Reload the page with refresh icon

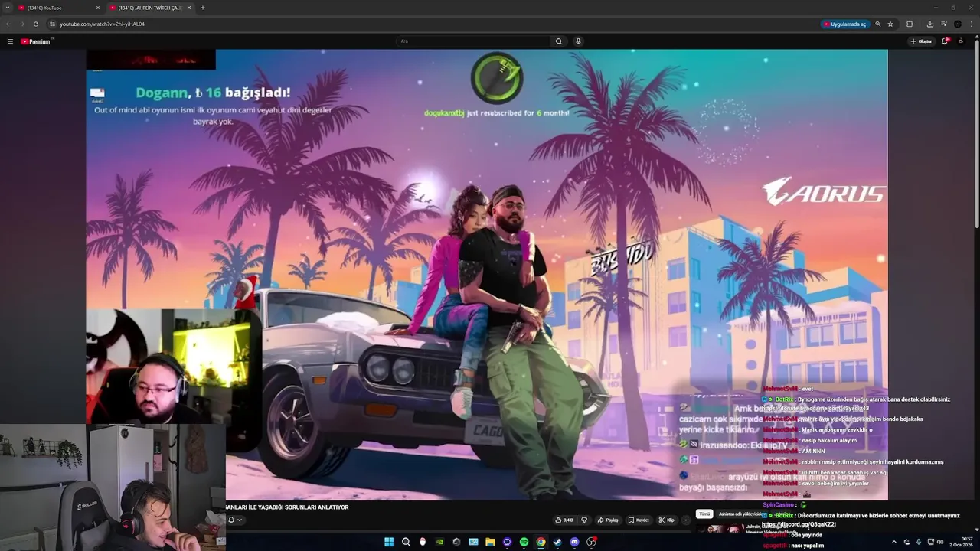click(35, 24)
